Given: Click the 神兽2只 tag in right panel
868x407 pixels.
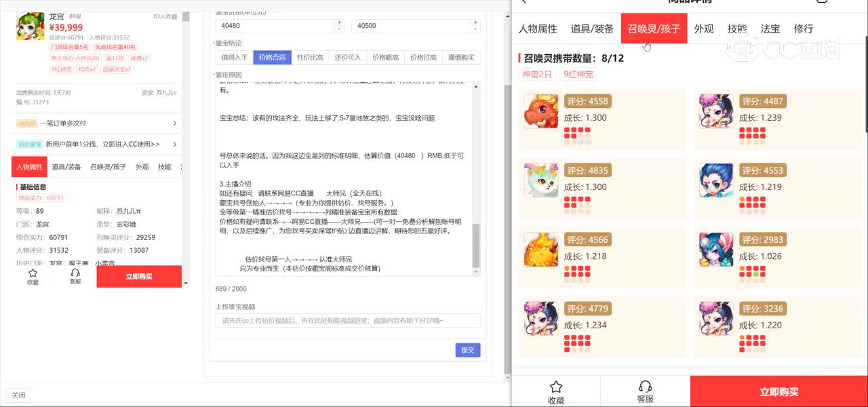Looking at the screenshot, I should tap(538, 74).
